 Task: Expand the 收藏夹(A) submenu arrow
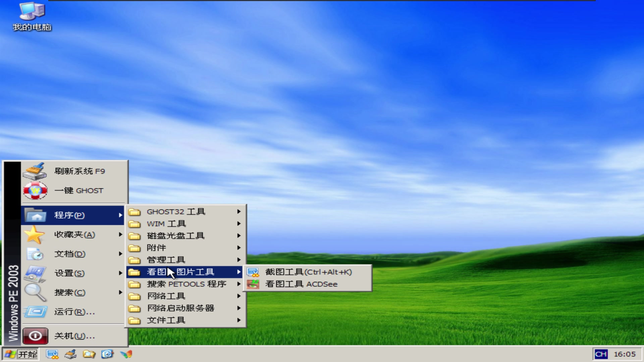pos(120,235)
